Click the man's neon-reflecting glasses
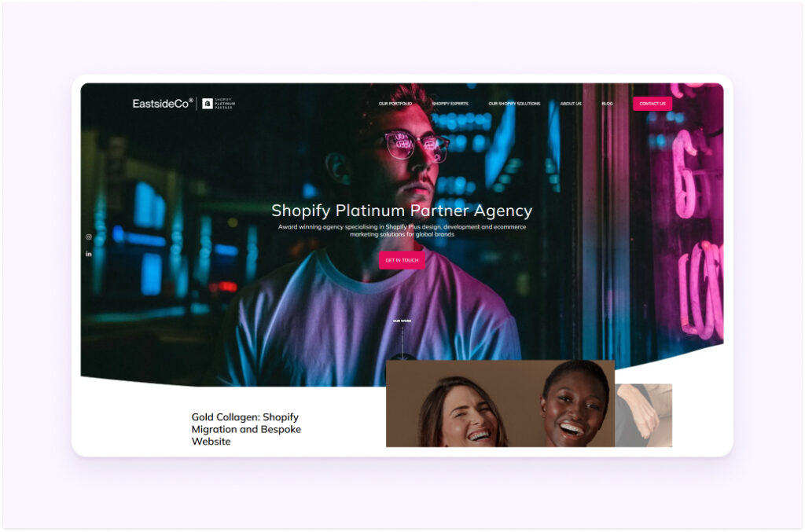Viewport: 805px width, 532px height. pos(417,144)
